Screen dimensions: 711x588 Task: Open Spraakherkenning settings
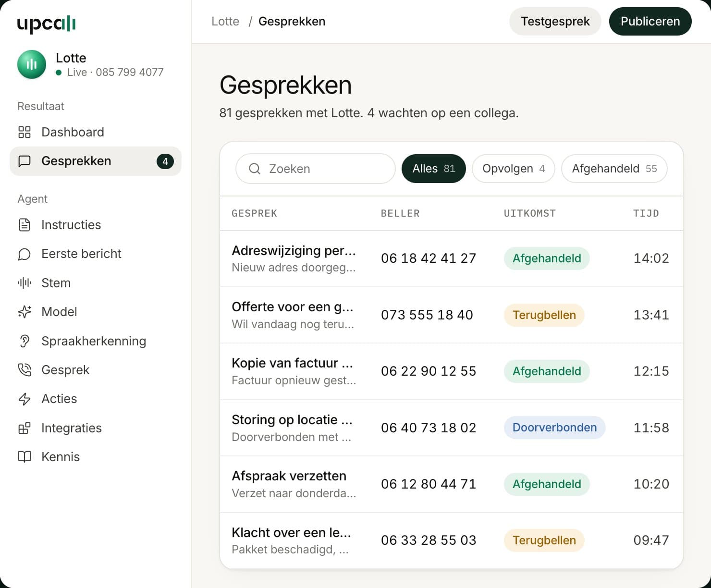[x=96, y=341]
